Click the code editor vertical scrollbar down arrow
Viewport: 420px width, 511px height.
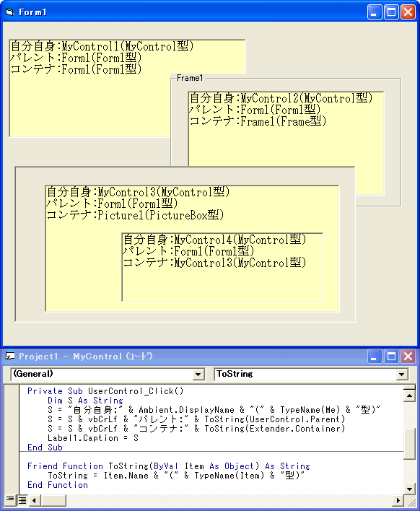(x=409, y=489)
